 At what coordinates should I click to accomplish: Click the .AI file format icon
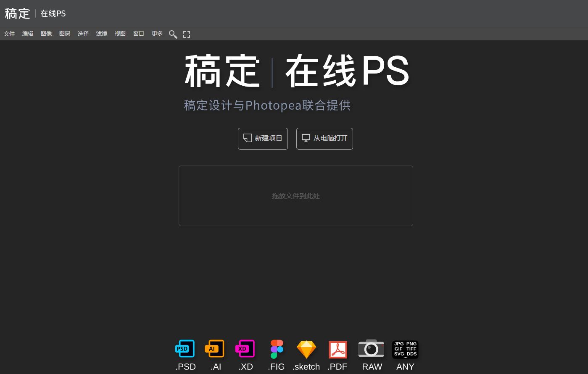tap(214, 349)
